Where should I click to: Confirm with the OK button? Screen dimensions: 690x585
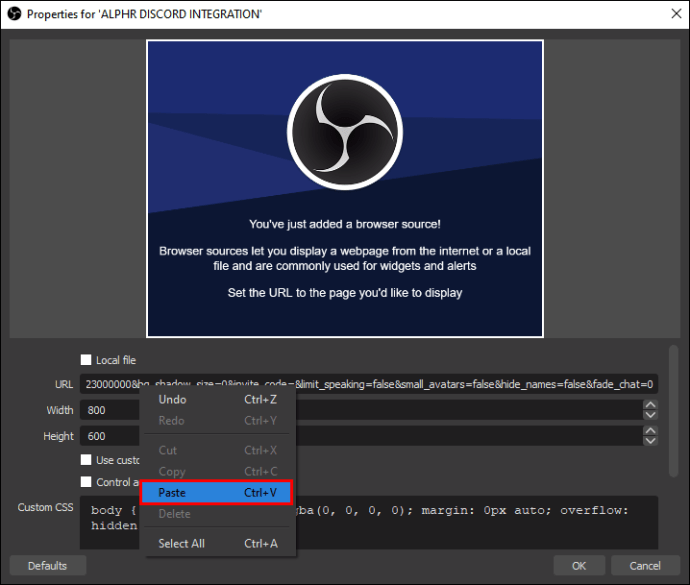click(x=579, y=566)
